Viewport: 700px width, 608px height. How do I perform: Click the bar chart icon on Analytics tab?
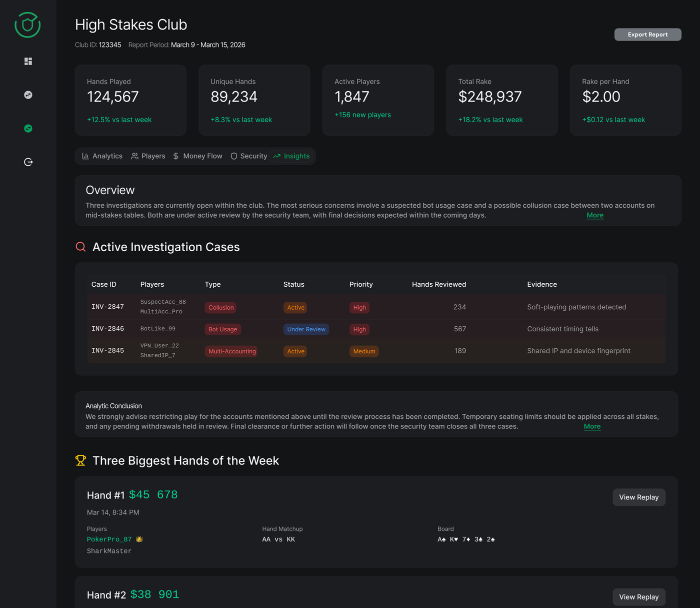(x=85, y=156)
